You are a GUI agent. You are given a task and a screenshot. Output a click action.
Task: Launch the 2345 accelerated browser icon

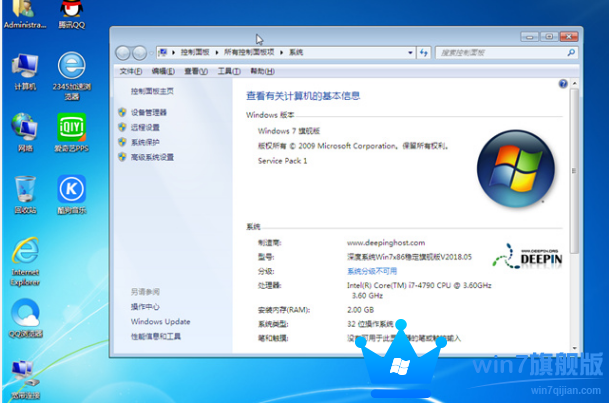(72, 76)
